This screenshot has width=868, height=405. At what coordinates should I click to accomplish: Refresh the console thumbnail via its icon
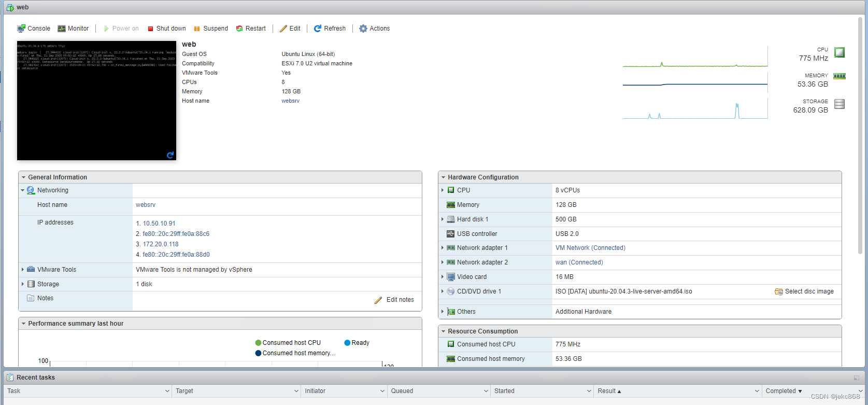coord(170,155)
